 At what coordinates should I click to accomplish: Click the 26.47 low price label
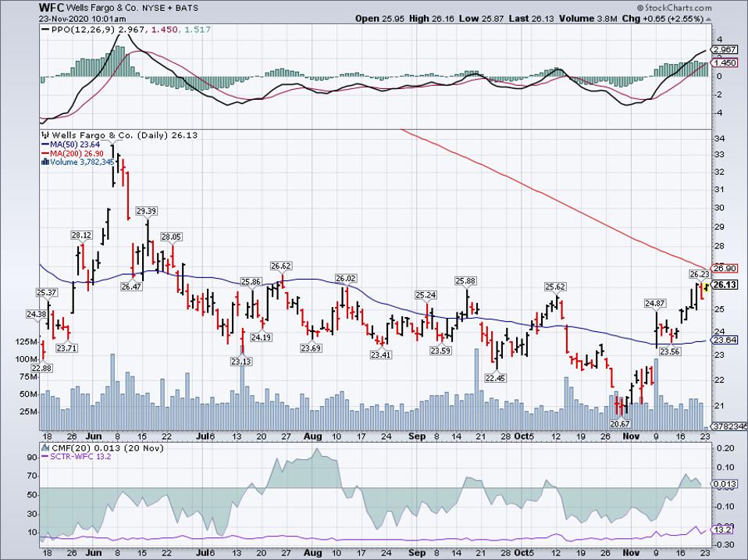[x=131, y=287]
